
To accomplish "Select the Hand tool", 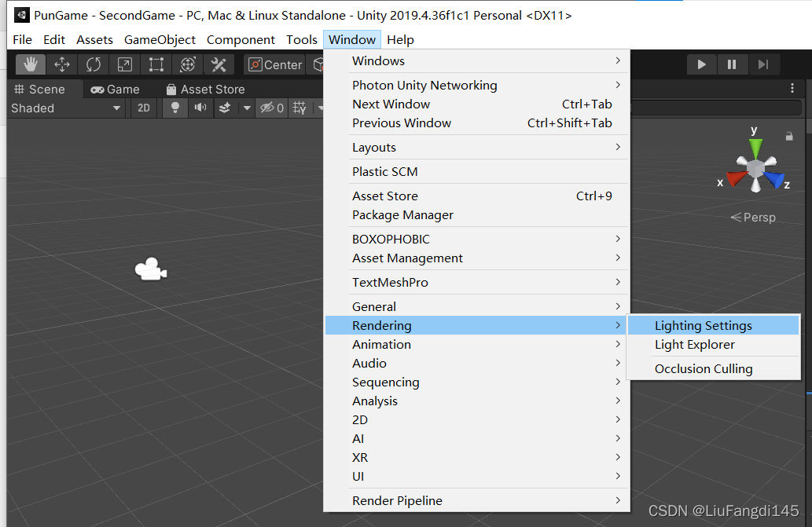I will tap(31, 64).
